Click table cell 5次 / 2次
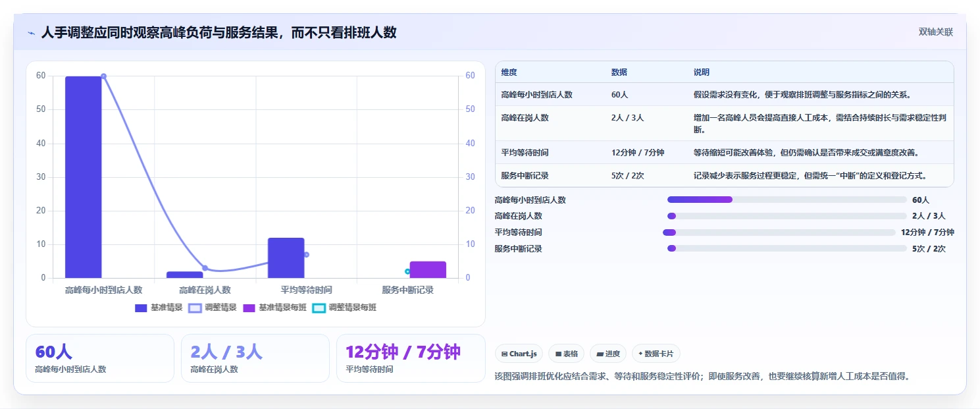The image size is (980, 409). (628, 176)
